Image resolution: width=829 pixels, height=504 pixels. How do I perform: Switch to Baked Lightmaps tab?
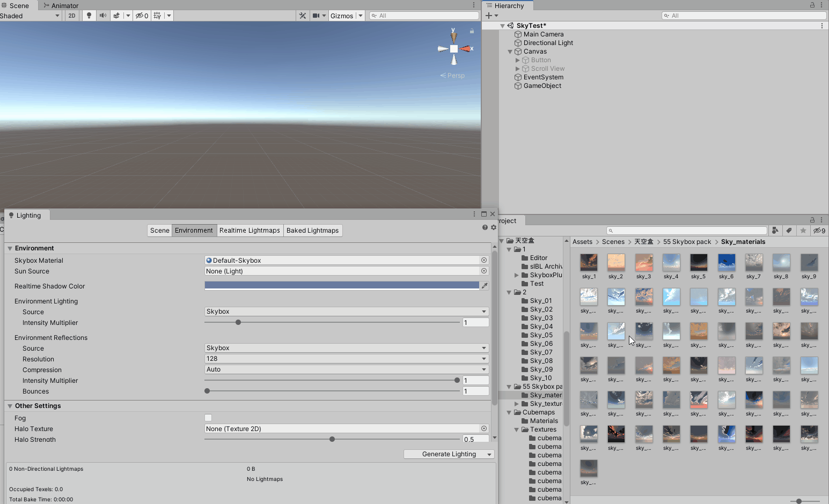[312, 231]
